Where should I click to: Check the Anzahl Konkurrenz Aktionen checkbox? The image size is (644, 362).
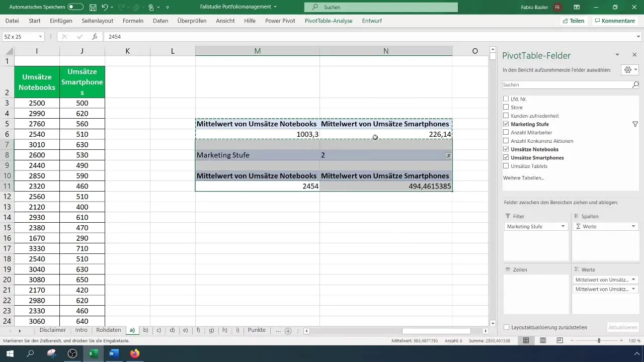click(x=506, y=141)
